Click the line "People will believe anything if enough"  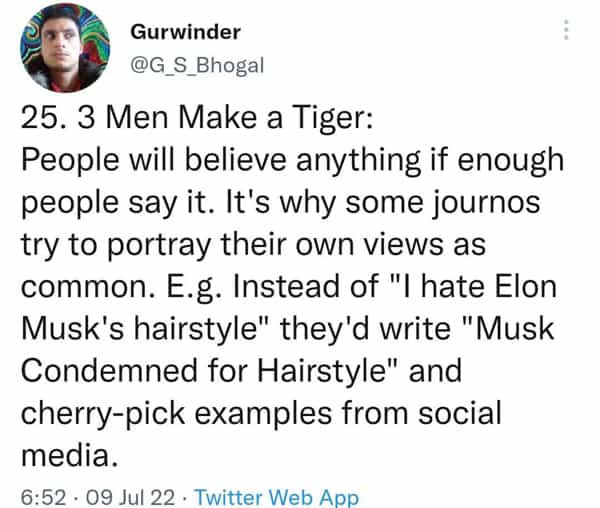tap(292, 161)
